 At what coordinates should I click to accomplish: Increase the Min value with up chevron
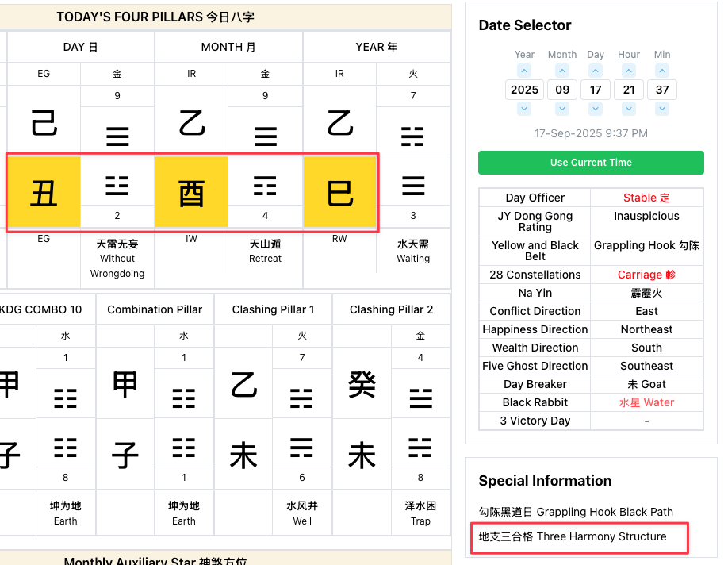662,71
